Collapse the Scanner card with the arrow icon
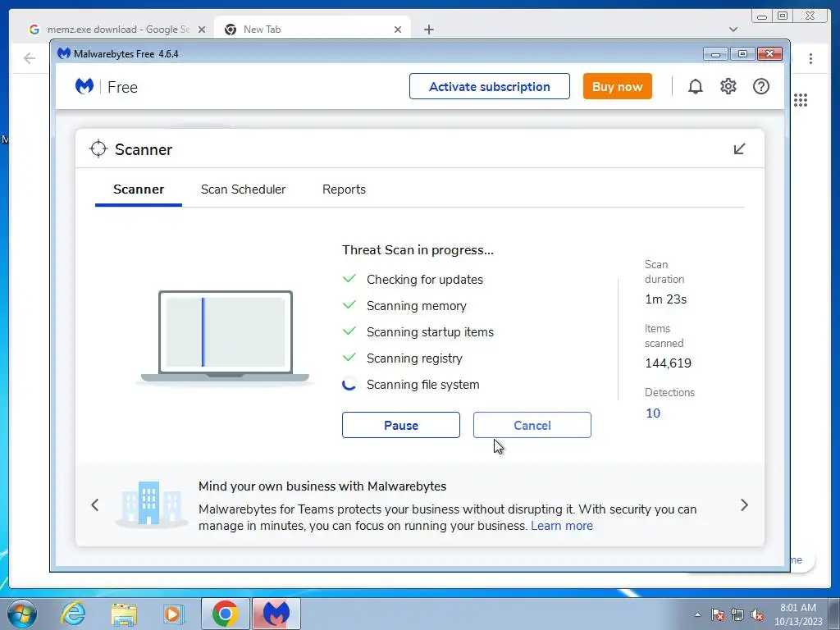Screen dimensions: 840x630 click(739, 148)
